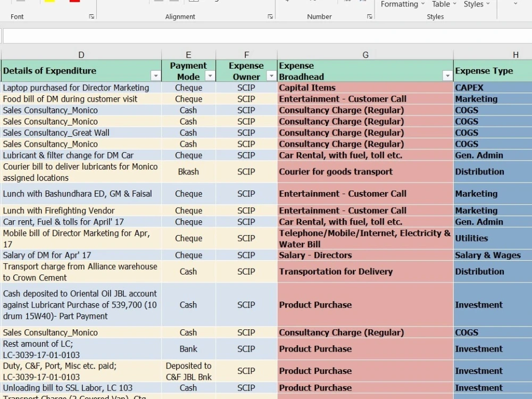Select cell 'Car rent, Fuel & tolls for April' 17'
This screenshot has width=532, height=399.
(x=81, y=221)
